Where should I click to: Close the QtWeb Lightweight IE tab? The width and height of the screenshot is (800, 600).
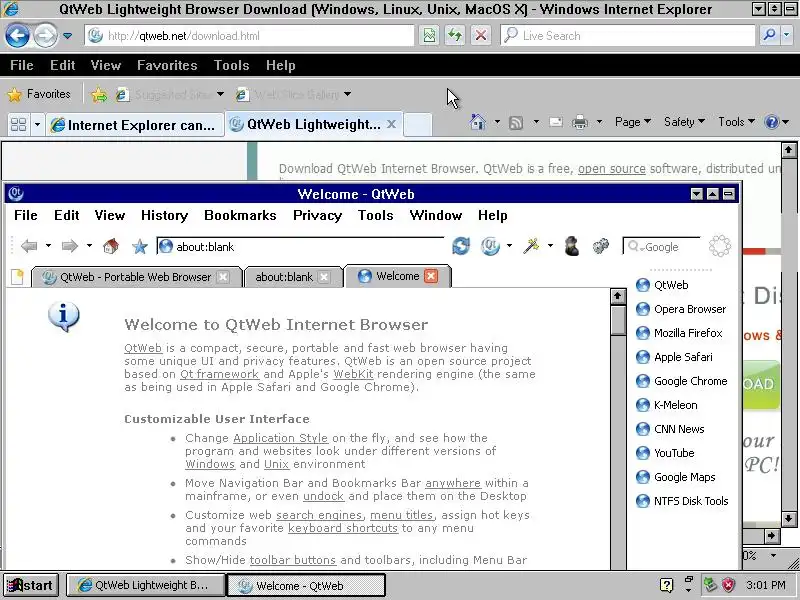pos(391,124)
